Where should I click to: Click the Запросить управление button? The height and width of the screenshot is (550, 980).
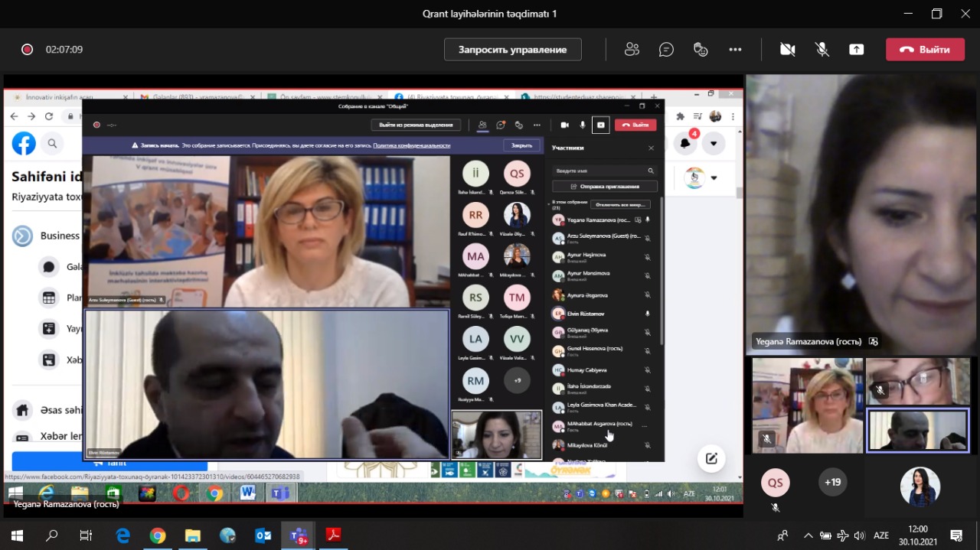(512, 50)
